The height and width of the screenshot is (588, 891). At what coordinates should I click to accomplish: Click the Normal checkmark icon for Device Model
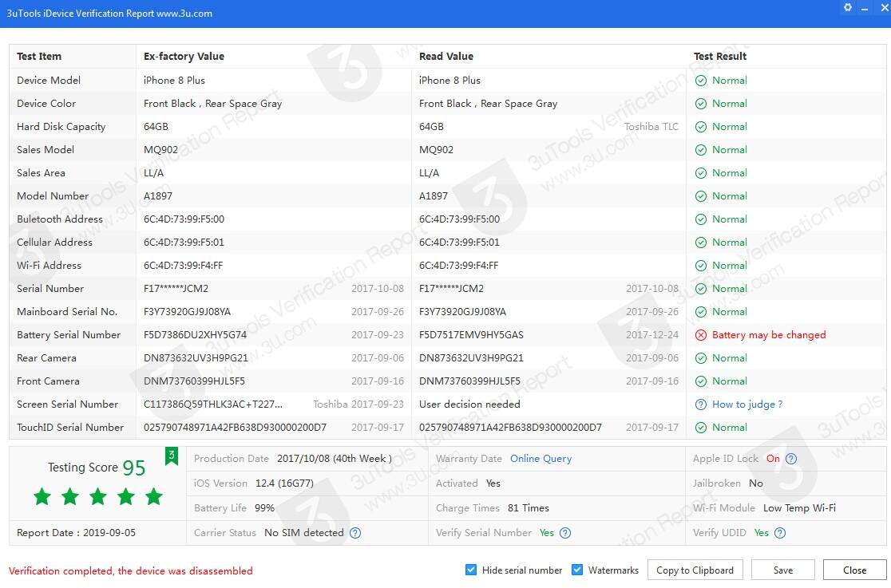coord(701,81)
